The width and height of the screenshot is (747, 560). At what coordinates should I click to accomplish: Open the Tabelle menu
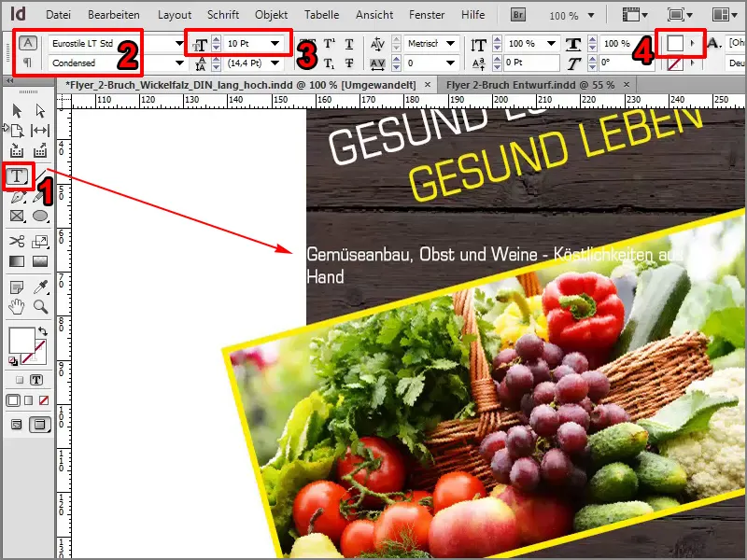[x=321, y=15]
